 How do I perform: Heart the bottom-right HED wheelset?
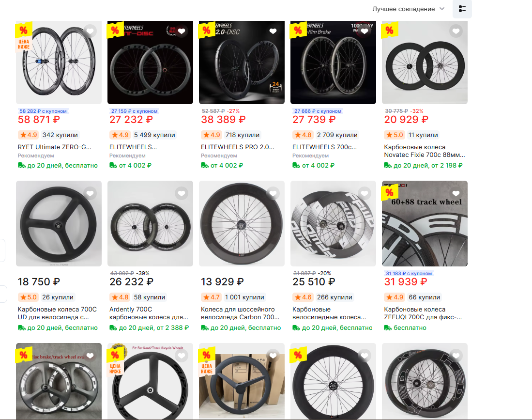coord(456,356)
